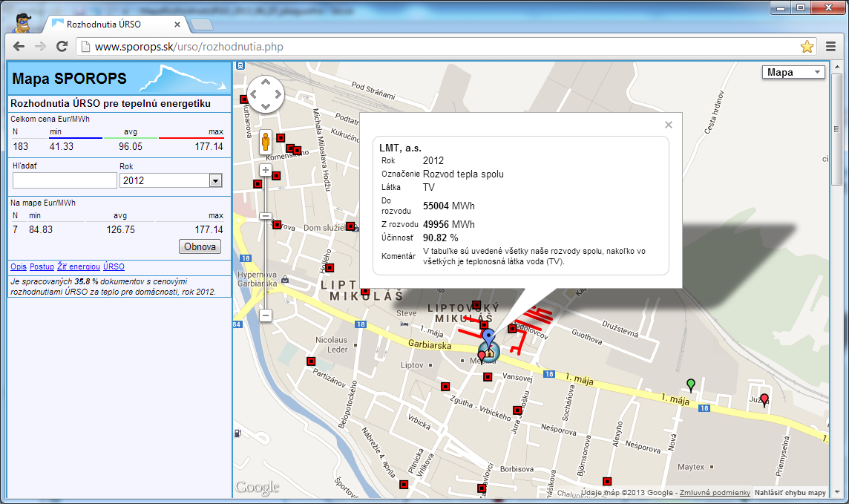Reload the page with the refresh icon
The image size is (849, 504).
pos(62,47)
